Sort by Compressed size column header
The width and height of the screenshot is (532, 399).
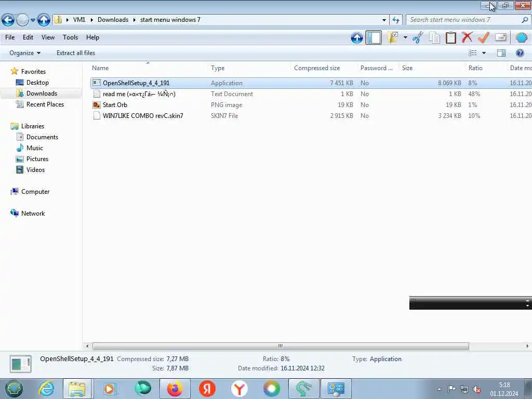317,68
